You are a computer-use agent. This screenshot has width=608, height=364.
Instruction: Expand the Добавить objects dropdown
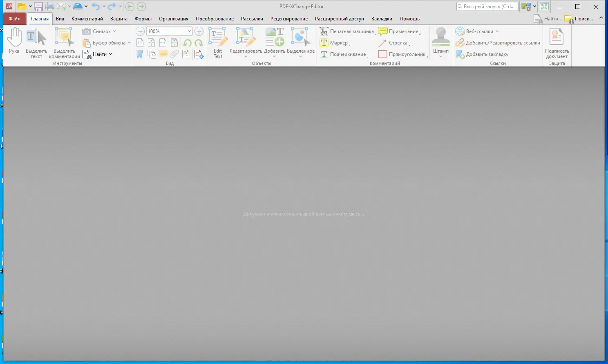274,56
